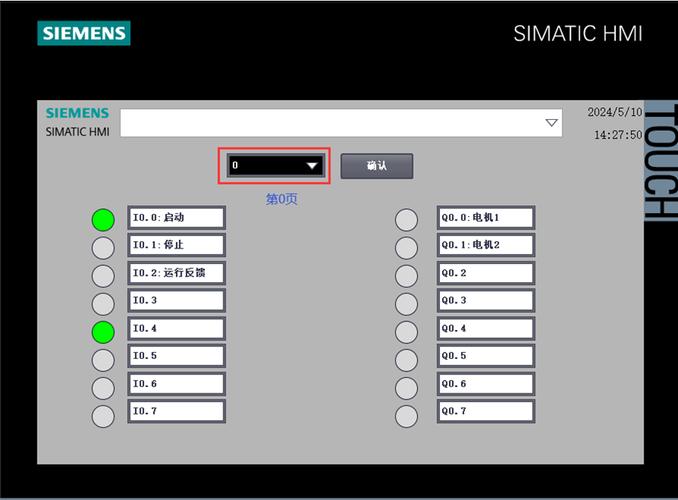Image resolution: width=678 pixels, height=500 pixels.
Task: Expand the top alarm message dropdown arrow
Action: [x=551, y=123]
